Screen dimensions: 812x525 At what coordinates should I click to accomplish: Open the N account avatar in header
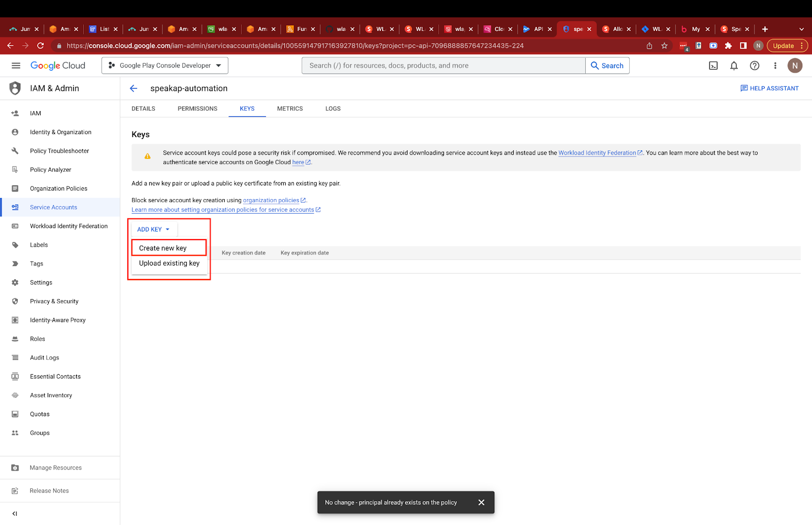point(795,65)
